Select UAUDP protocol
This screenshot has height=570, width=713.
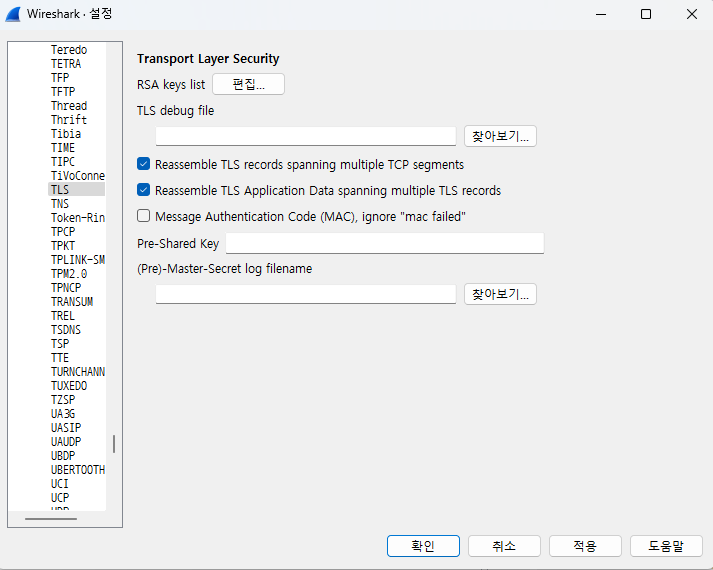(66, 442)
